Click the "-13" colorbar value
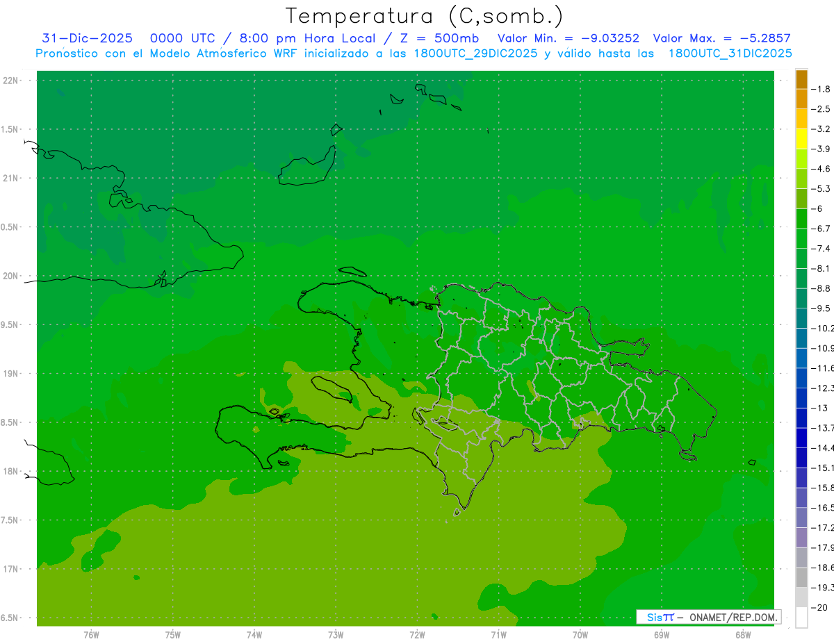Screen dimensions: 834x644 pyautogui.click(x=819, y=408)
